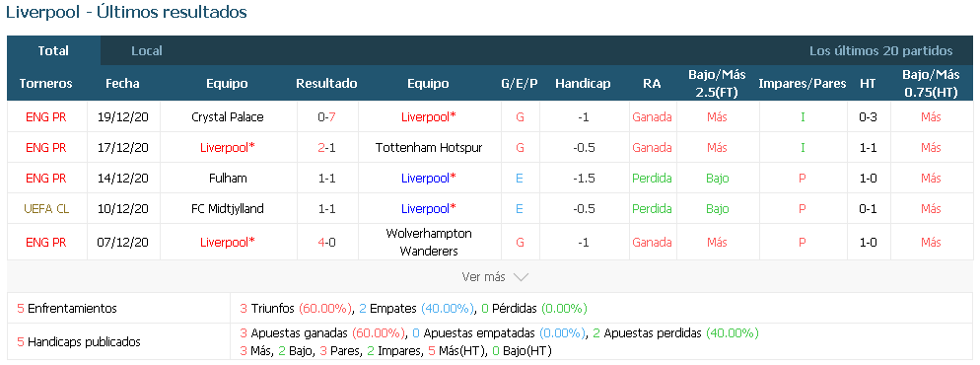Switch to the Local tab

147,50
